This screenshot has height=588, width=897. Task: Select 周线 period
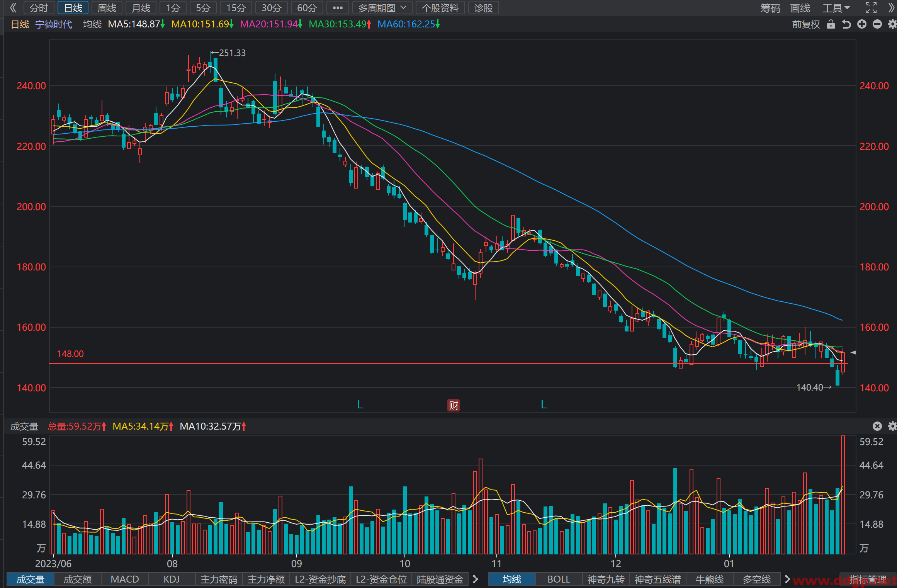click(107, 8)
